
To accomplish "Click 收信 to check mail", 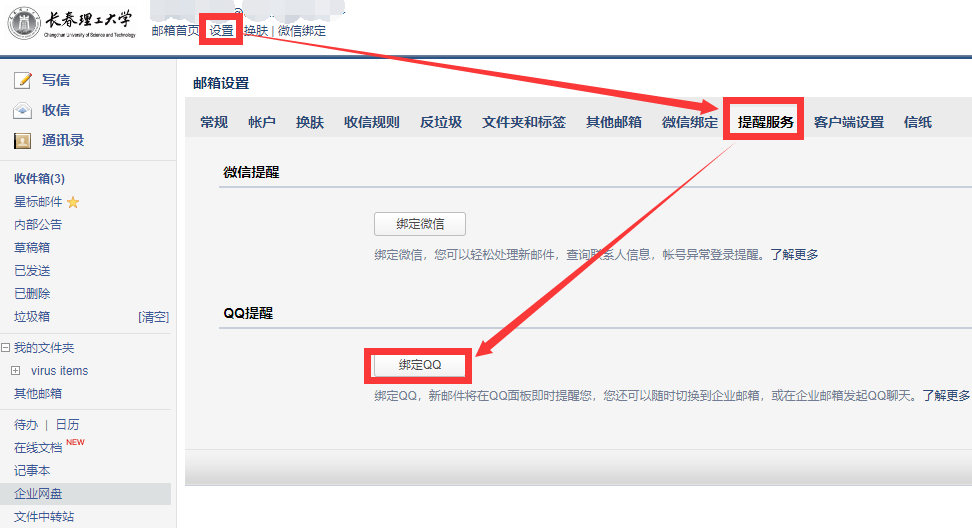I will click(x=56, y=110).
